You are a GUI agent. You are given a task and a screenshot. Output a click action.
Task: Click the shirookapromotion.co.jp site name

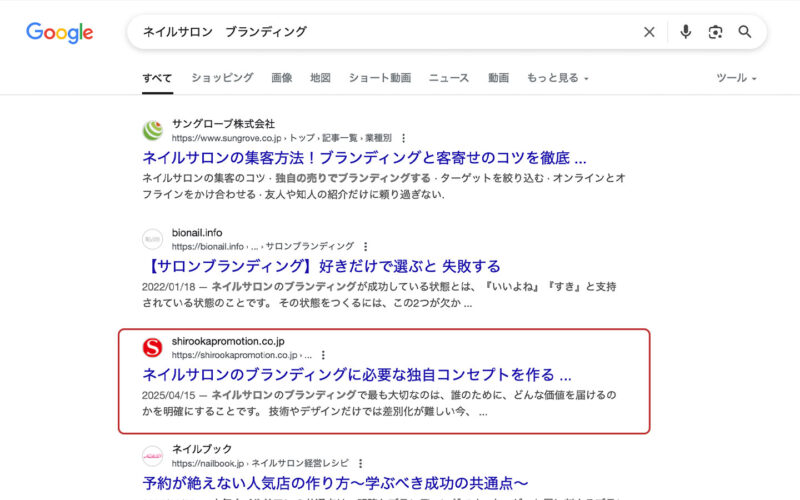pos(228,341)
